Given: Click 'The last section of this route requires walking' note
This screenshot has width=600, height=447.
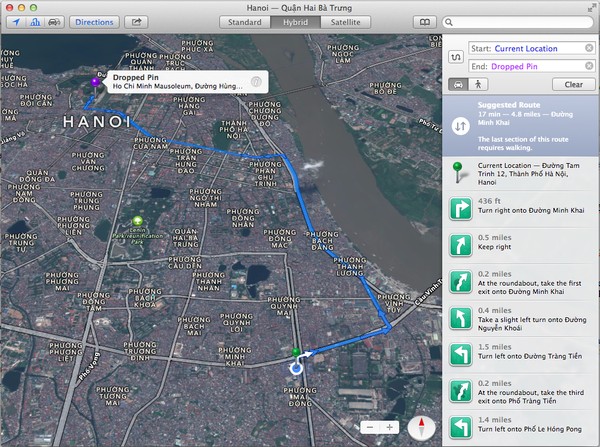Looking at the screenshot, I should 523,144.
